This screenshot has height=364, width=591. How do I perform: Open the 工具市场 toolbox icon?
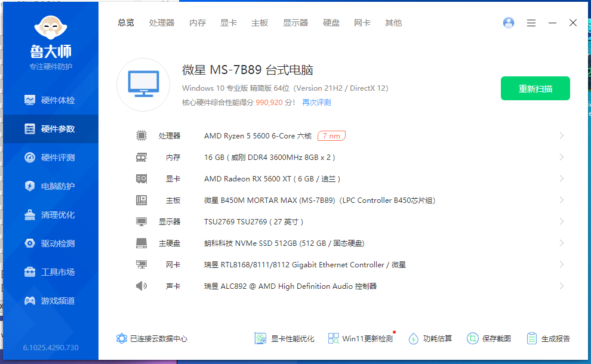click(30, 272)
